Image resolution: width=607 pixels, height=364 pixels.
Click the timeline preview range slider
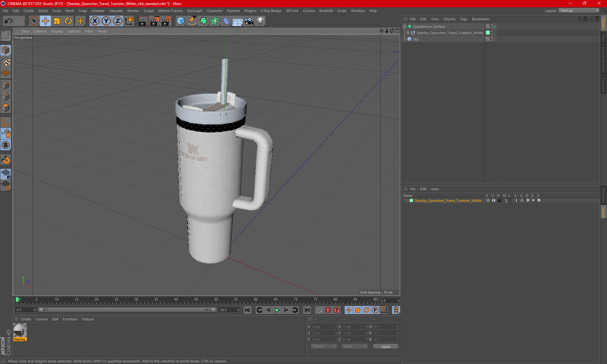coord(127,310)
